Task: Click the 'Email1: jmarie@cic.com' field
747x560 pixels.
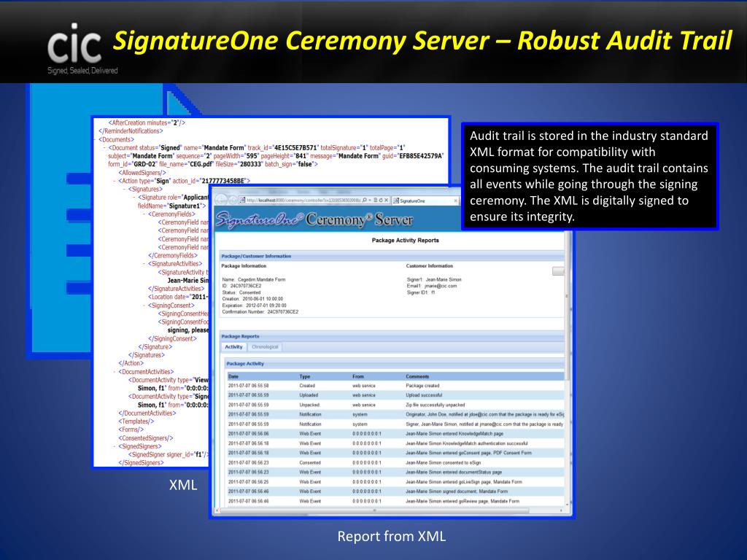Action: [432, 286]
